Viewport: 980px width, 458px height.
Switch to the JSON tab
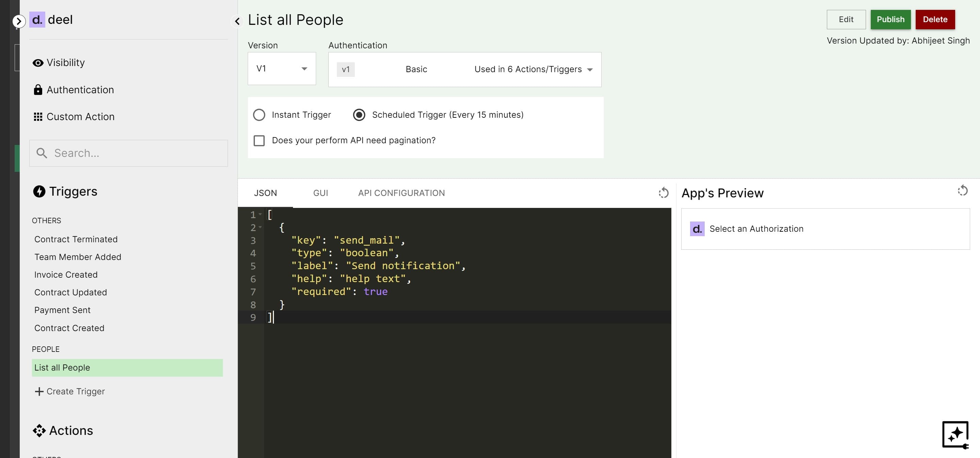[x=265, y=193]
